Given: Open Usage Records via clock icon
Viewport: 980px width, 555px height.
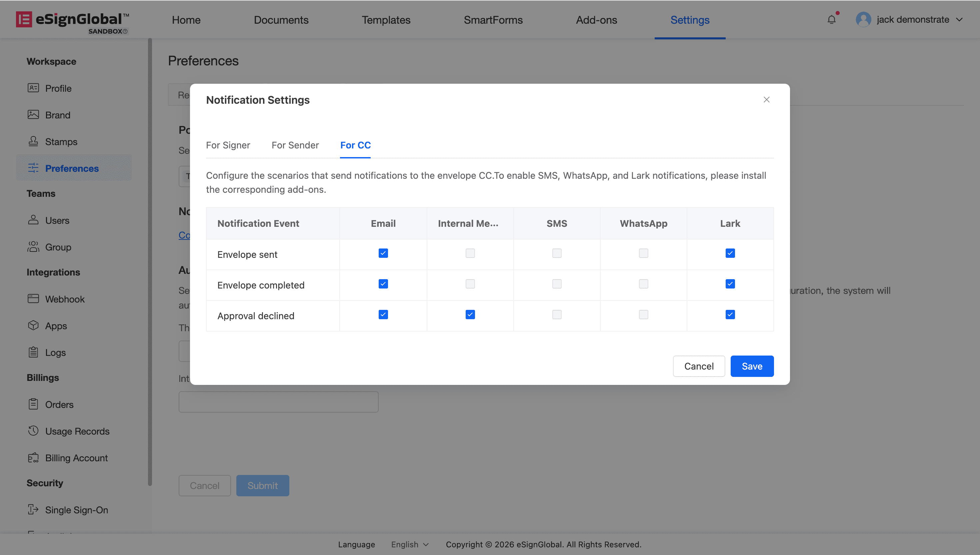Looking at the screenshot, I should [33, 431].
